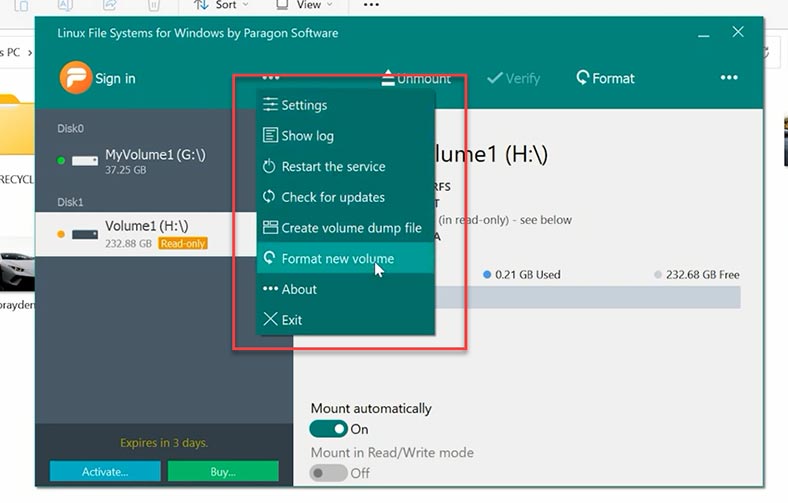Image resolution: width=788 pixels, height=503 pixels.
Task: Select Show log menu entry
Action: [345, 136]
